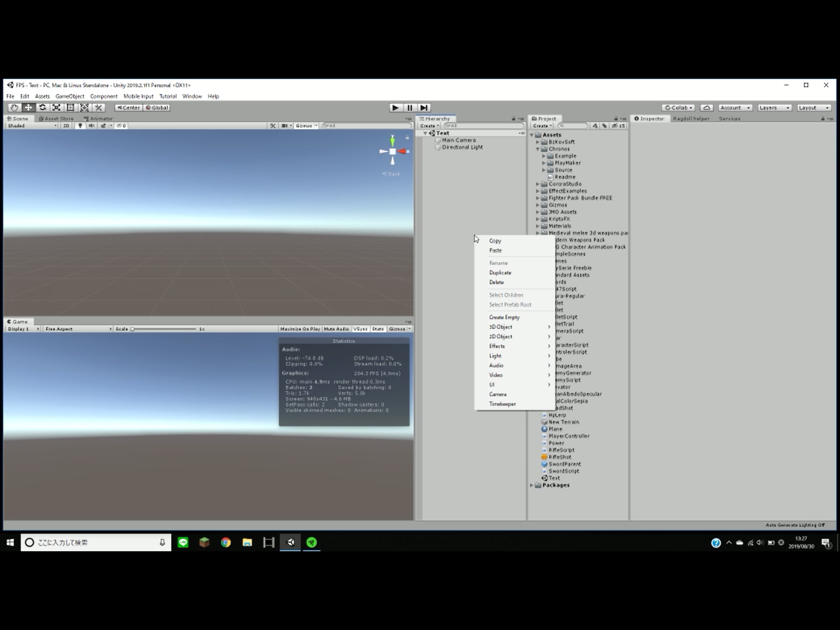Choose Create Empty from context menu
This screenshot has height=630, width=840.
[504, 317]
